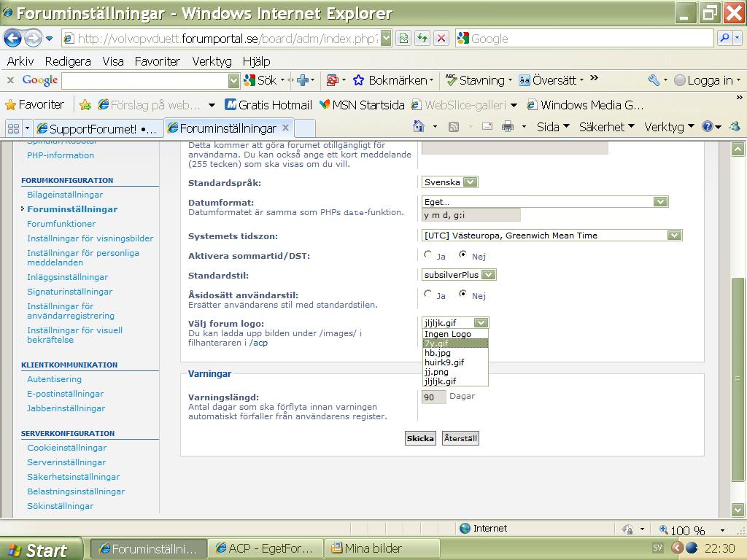Click the Home icon in command bar
Viewport: 747px width, 560px height.
pyautogui.click(x=419, y=127)
